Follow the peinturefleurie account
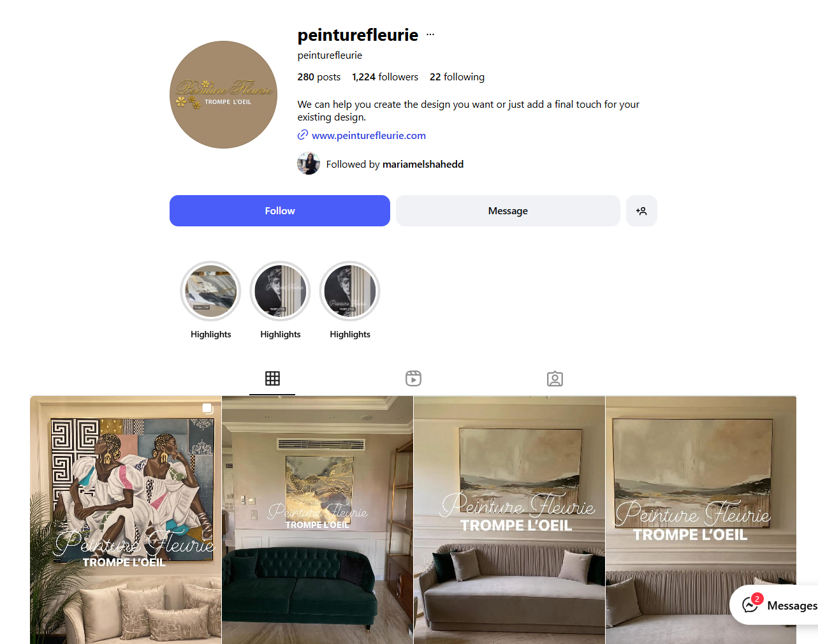Image resolution: width=818 pixels, height=644 pixels. click(x=280, y=211)
